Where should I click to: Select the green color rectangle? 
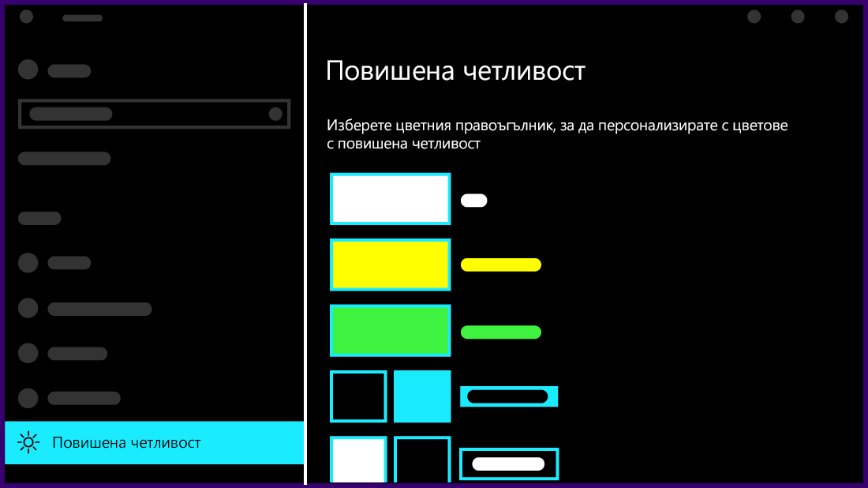click(391, 331)
